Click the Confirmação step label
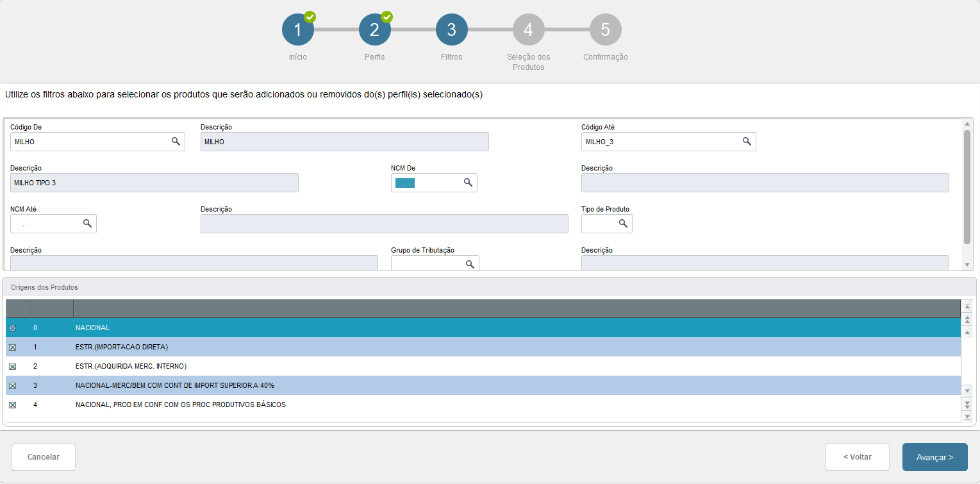 [x=606, y=57]
